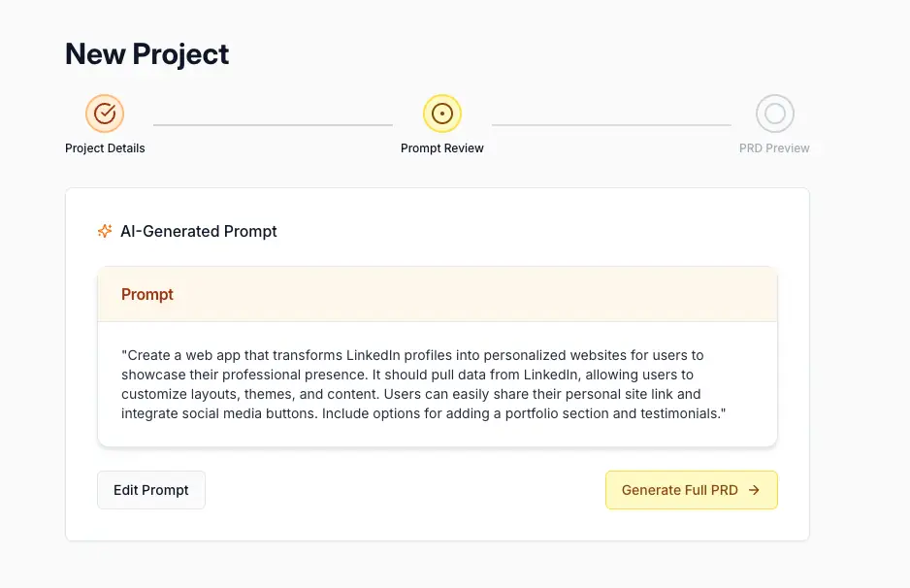Click the New Project page heading
This screenshot has width=910, height=588.
(x=147, y=54)
